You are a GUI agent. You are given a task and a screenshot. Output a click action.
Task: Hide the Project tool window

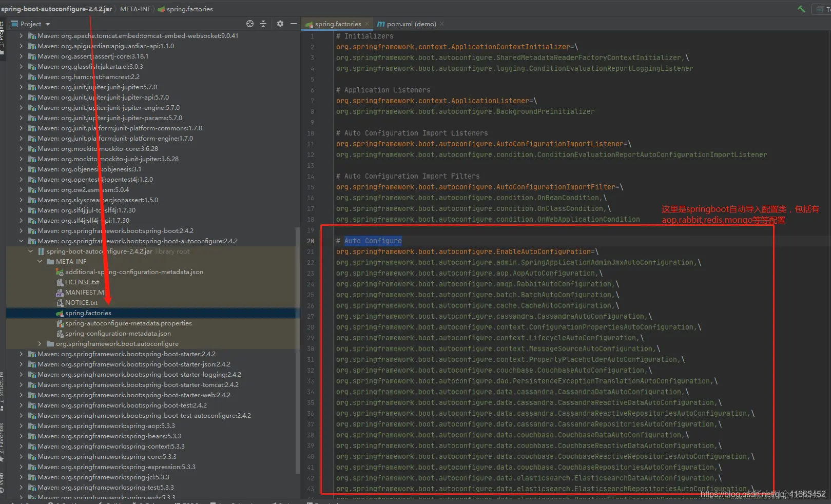[294, 24]
